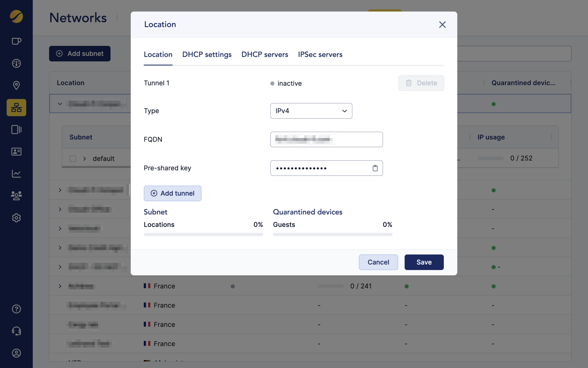588x368 pixels.
Task: Tick the default subnet checkbox
Action: coord(73,159)
